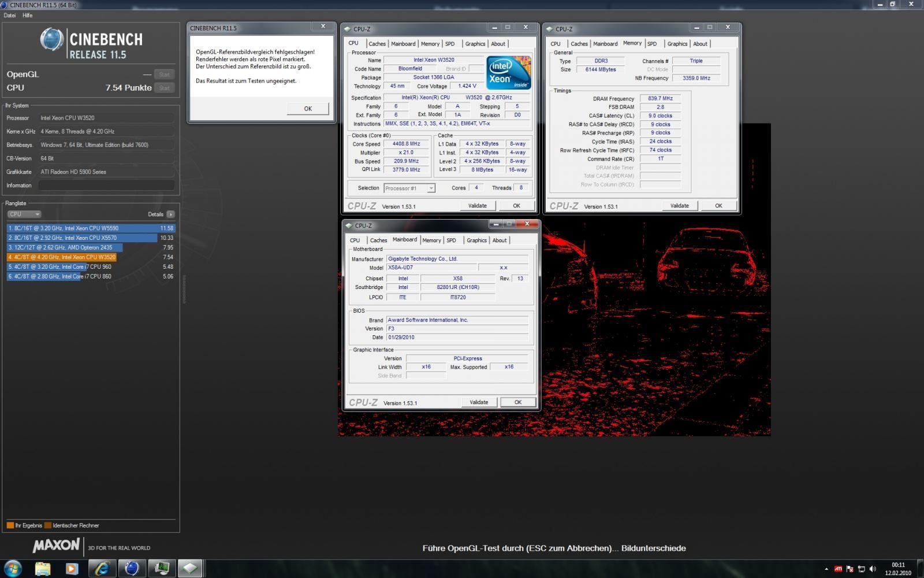Viewport: 924px width, 578px height.
Task: Click Validate in the CPU-Z mainboard window
Action: (x=479, y=402)
